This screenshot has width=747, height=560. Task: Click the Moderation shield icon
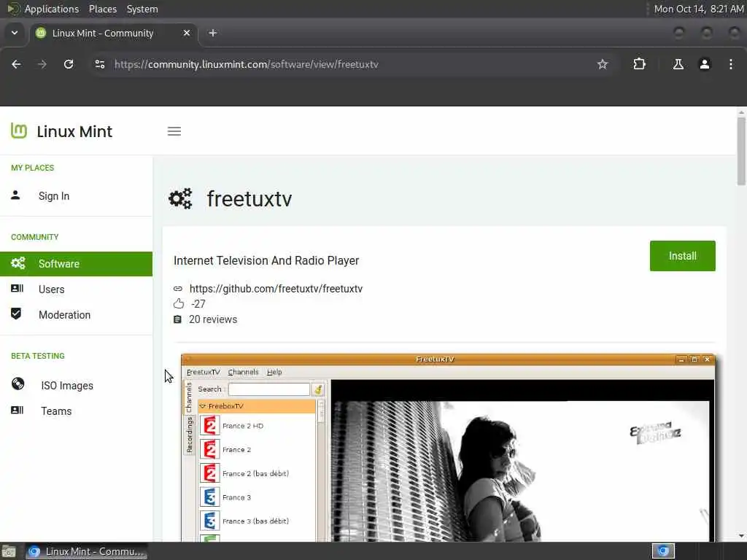[x=16, y=314]
